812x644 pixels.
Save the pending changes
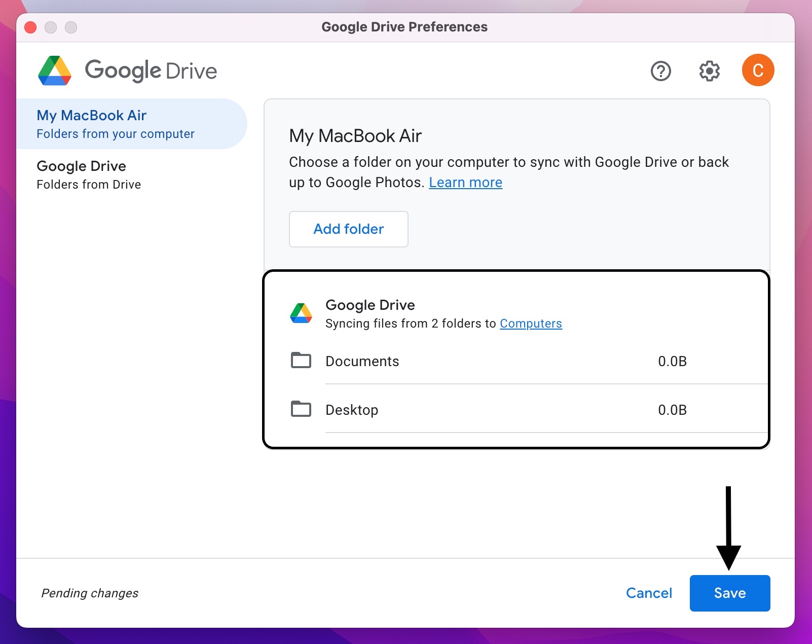click(730, 593)
